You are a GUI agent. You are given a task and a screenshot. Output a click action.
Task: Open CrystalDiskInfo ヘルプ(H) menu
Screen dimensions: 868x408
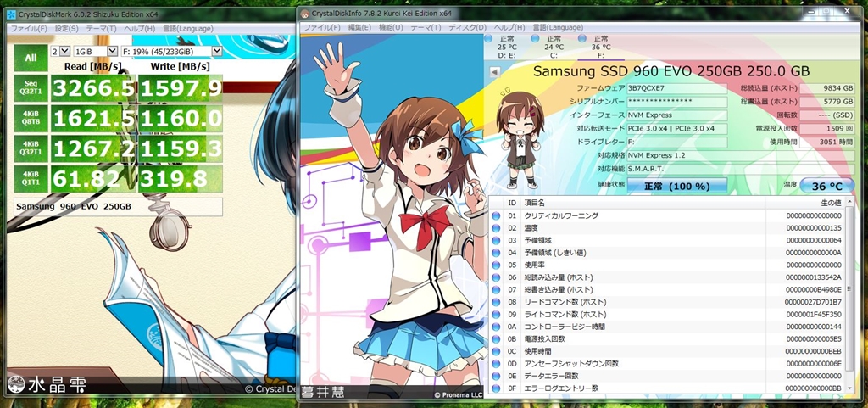[x=509, y=27]
